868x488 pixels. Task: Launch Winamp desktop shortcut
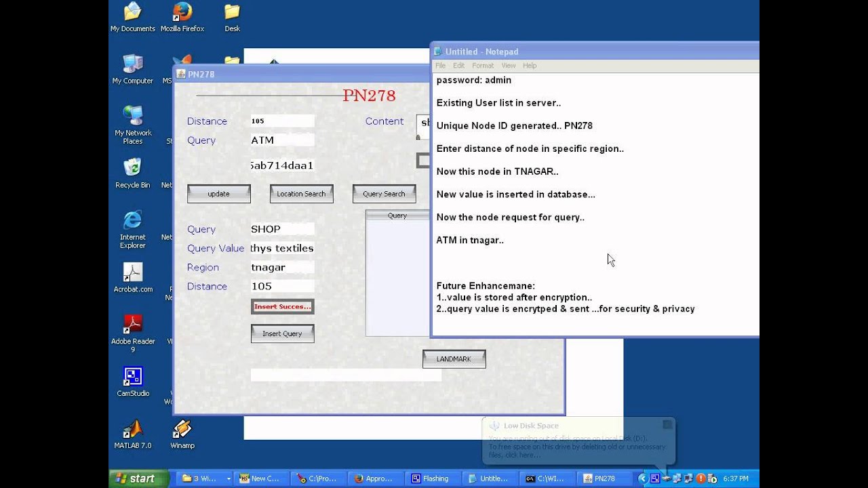click(x=182, y=434)
